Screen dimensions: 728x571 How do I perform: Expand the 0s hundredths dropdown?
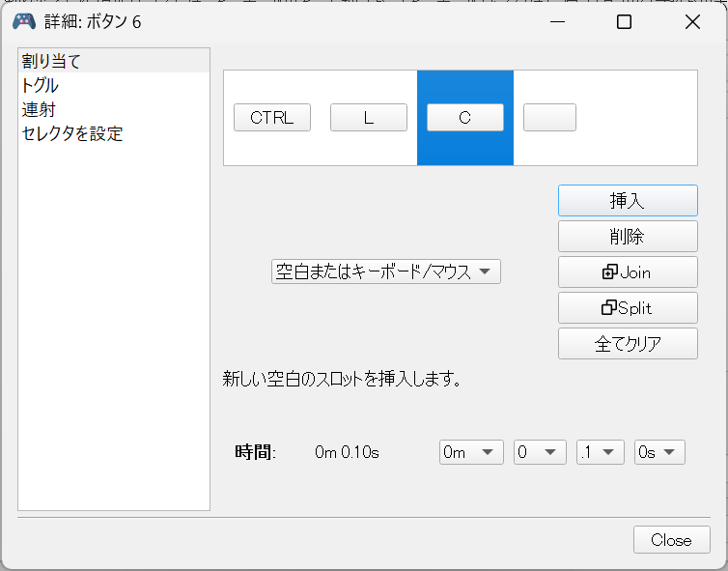(659, 452)
